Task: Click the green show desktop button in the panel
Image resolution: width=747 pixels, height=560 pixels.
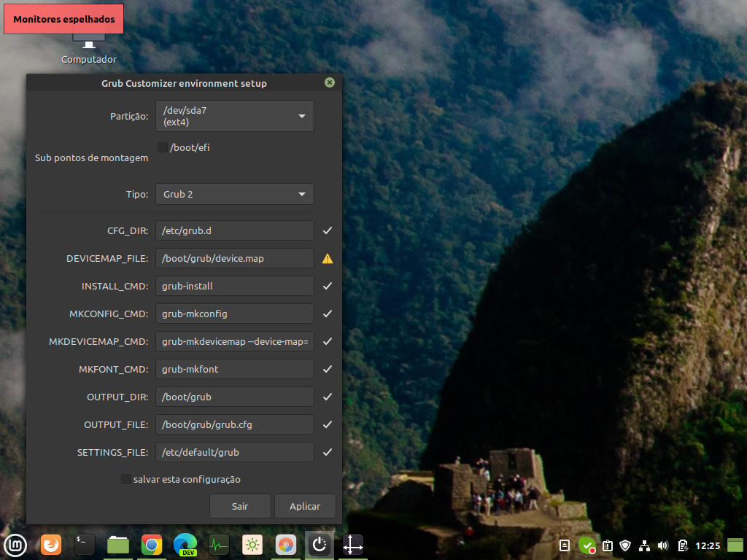Action: pos(735,545)
